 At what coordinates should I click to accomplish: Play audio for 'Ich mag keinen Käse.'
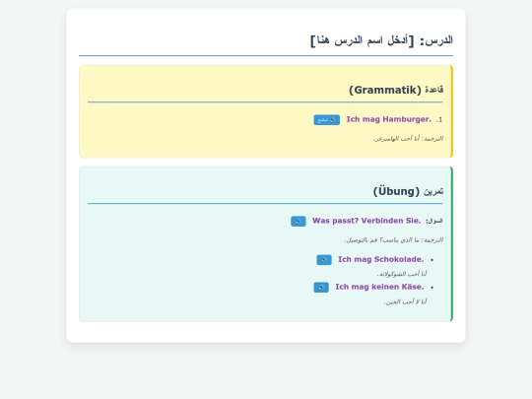pyautogui.click(x=321, y=288)
